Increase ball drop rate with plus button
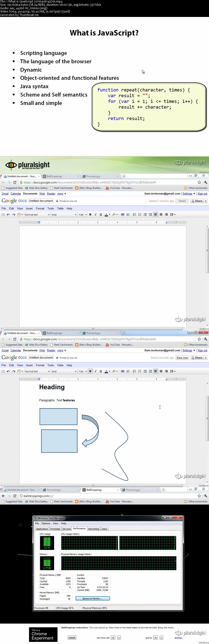The image size is (209, 644). (113, 637)
